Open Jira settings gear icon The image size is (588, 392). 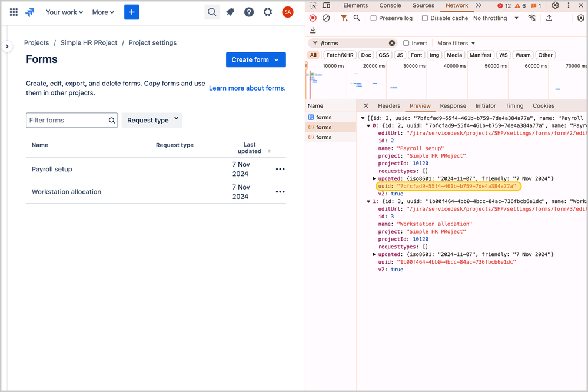coord(268,12)
